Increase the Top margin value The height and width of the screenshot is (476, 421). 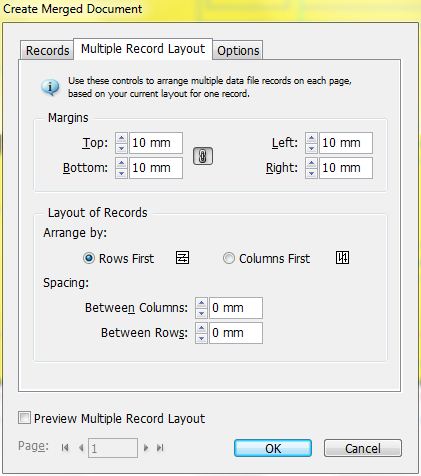click(x=122, y=138)
